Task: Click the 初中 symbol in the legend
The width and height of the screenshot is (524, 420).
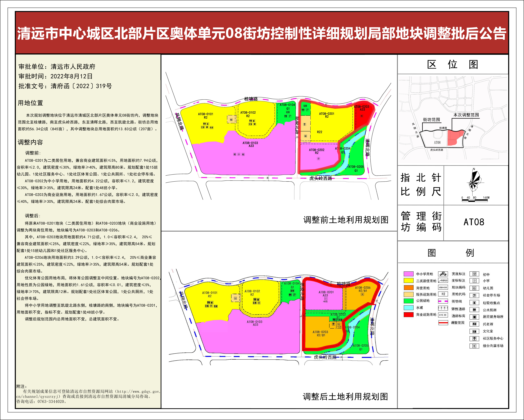Action: [x=474, y=274]
